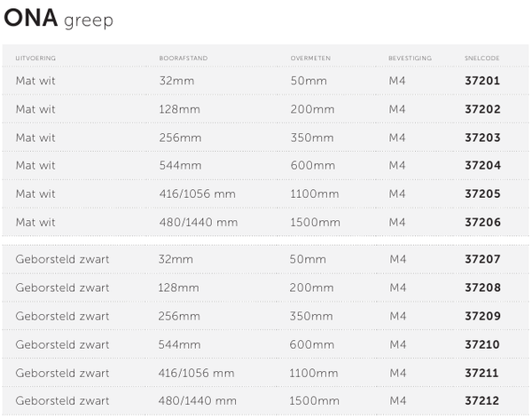Select snelcode 37210
This screenshot has width=532, height=418.
482,344
